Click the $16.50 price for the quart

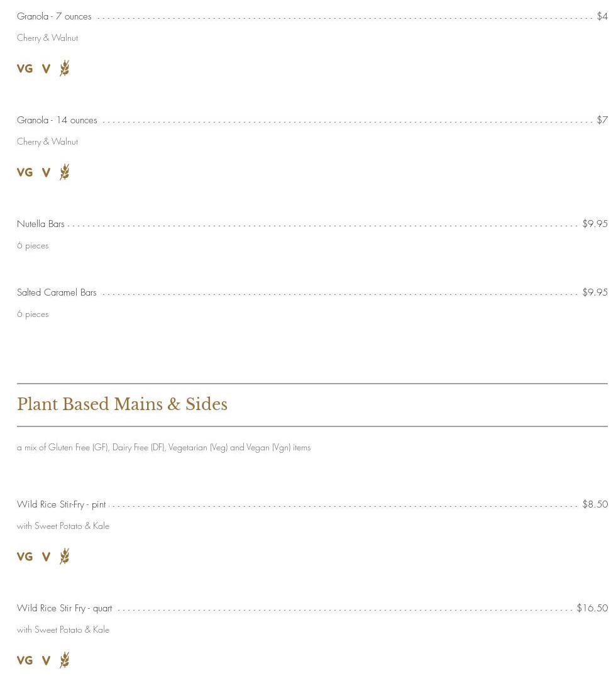coord(592,608)
